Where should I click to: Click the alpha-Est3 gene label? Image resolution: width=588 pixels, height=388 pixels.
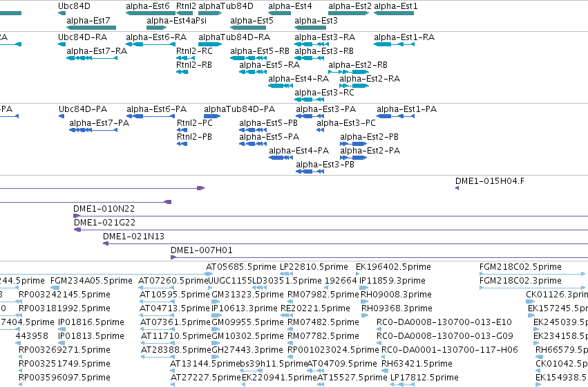pos(316,20)
